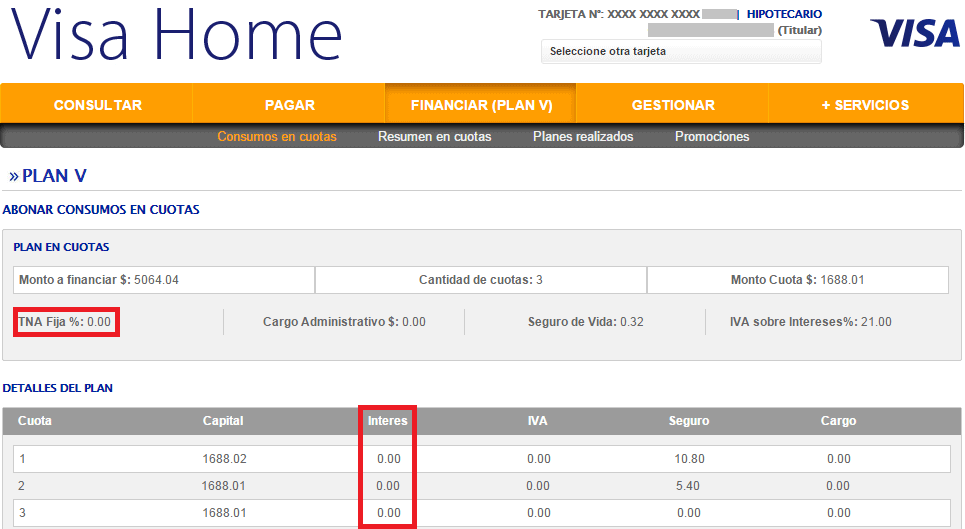Viewport: 965px width, 529px height.
Task: Click cuota number 2 cell
Action: click(22, 486)
